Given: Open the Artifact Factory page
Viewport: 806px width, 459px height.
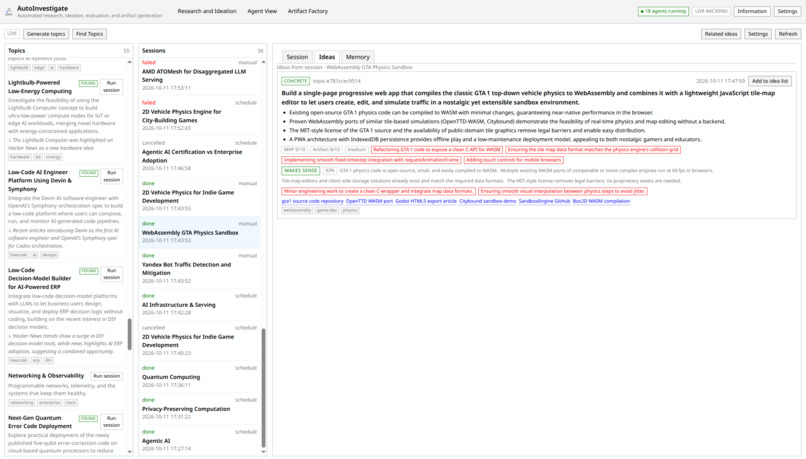Looking at the screenshot, I should pos(307,11).
